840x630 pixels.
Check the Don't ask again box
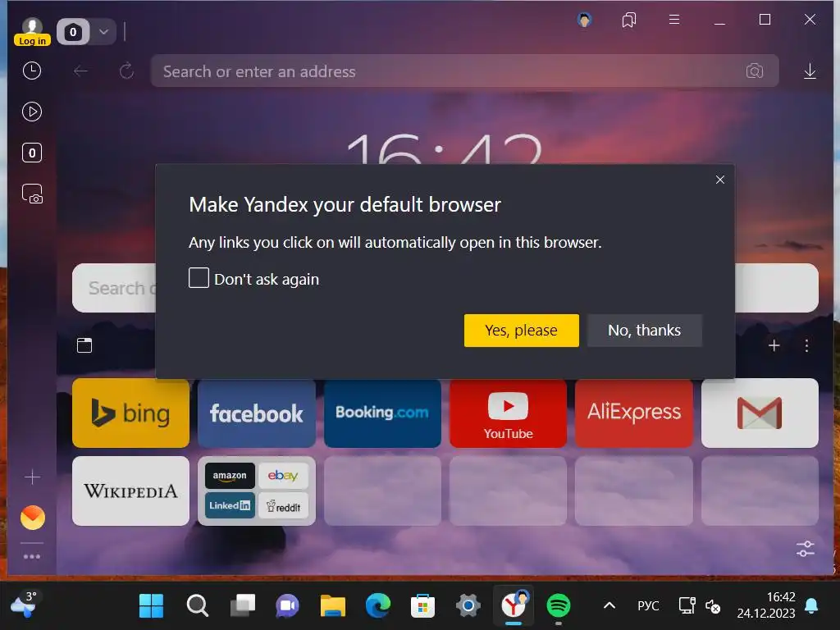pos(199,278)
